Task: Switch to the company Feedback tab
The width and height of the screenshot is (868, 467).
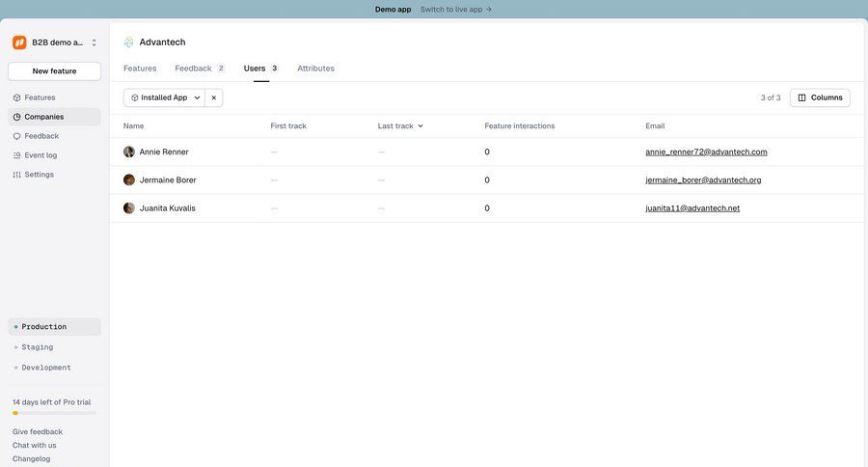Action: (200, 69)
